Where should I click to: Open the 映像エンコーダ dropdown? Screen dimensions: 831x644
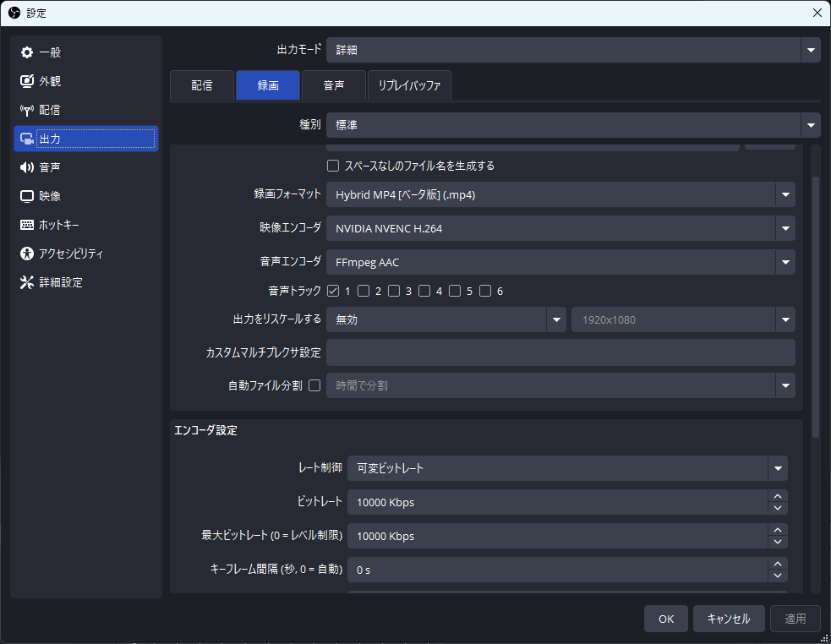coord(560,228)
